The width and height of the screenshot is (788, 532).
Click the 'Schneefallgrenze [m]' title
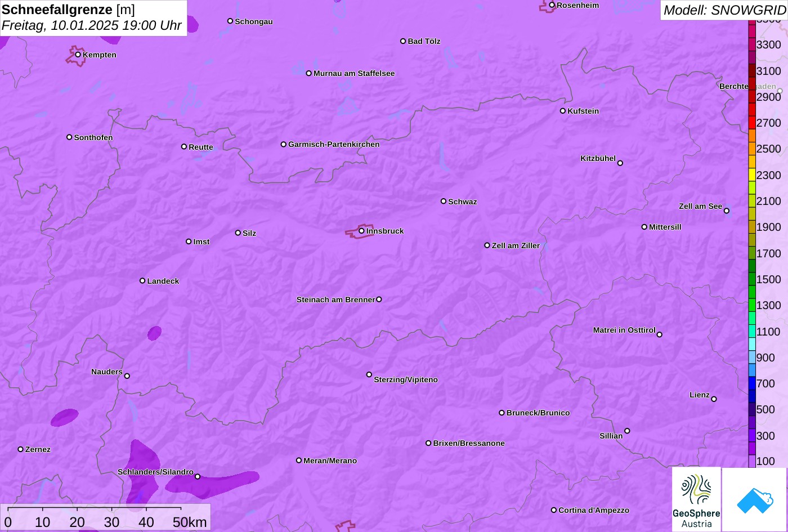tap(68, 10)
